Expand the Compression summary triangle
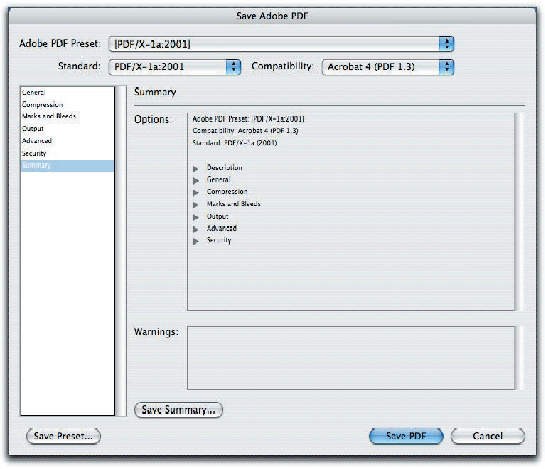 pyautogui.click(x=196, y=193)
